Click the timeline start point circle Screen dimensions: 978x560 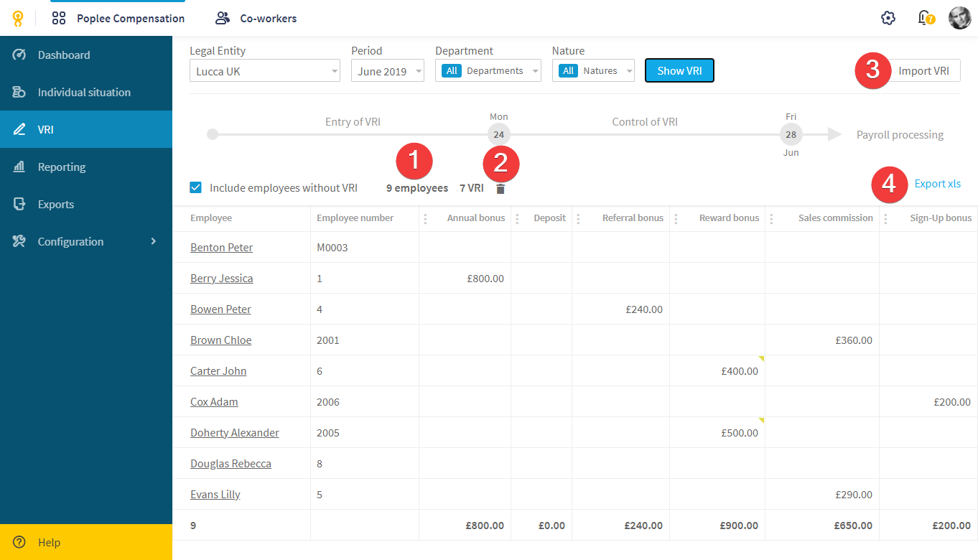click(212, 134)
